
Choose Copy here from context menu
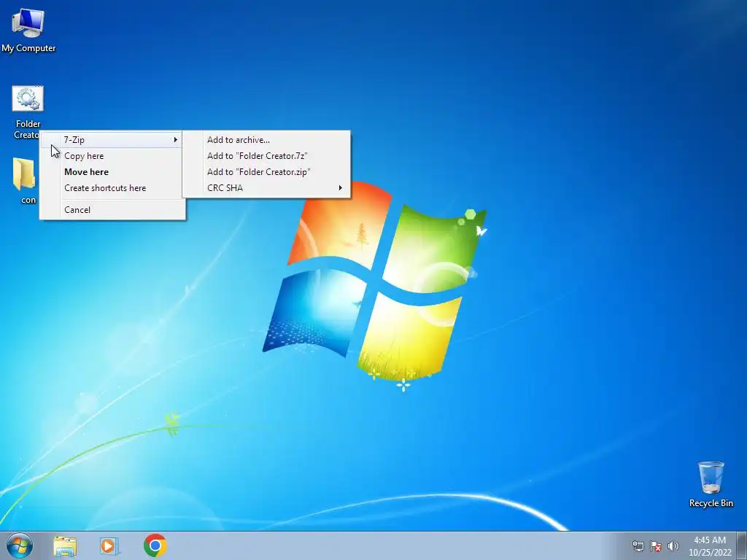pyautogui.click(x=112, y=156)
